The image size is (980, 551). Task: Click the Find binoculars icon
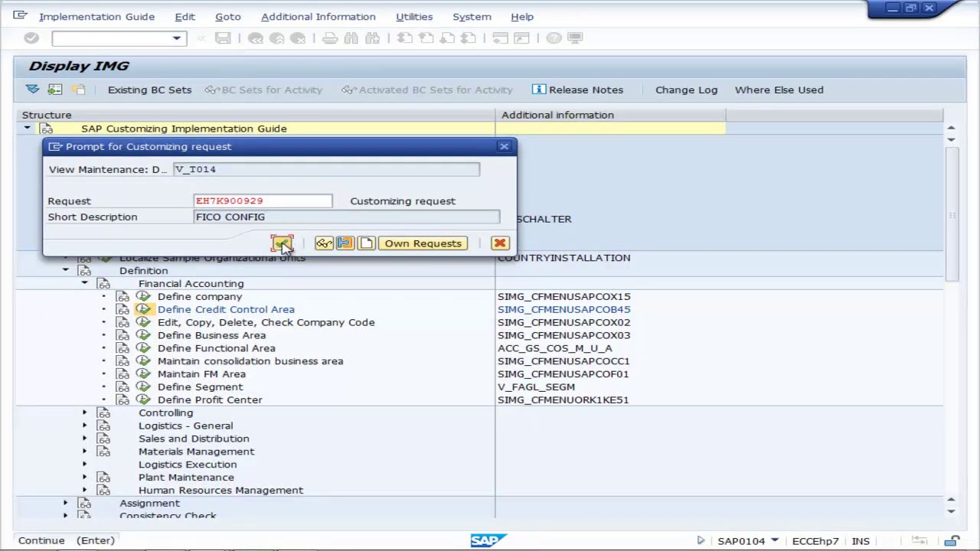pos(351,38)
